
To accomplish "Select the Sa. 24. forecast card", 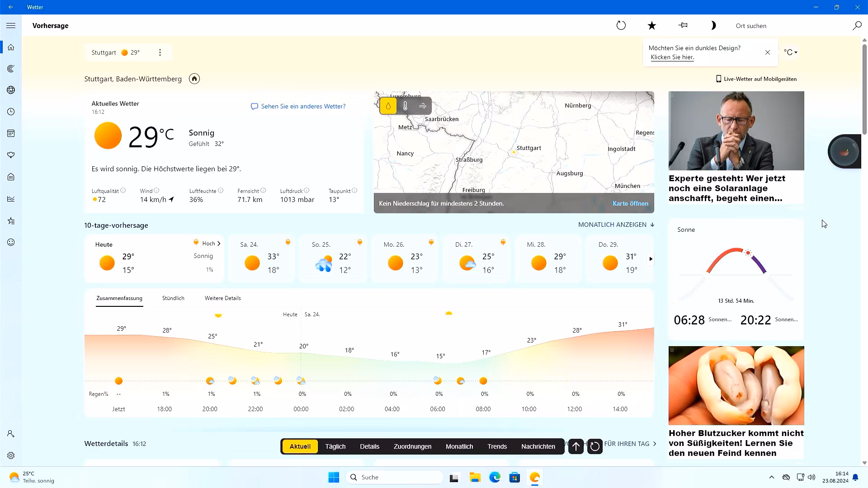I will pos(261,258).
